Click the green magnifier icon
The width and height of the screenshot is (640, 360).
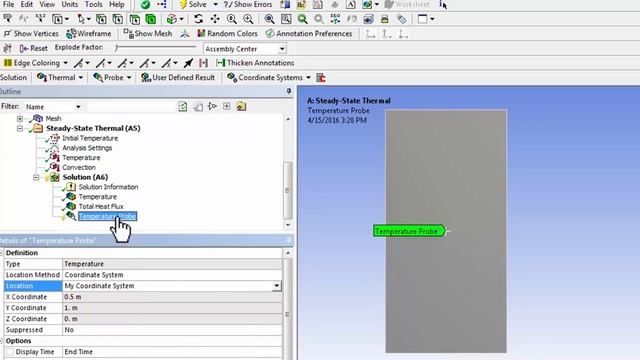[x=302, y=19]
